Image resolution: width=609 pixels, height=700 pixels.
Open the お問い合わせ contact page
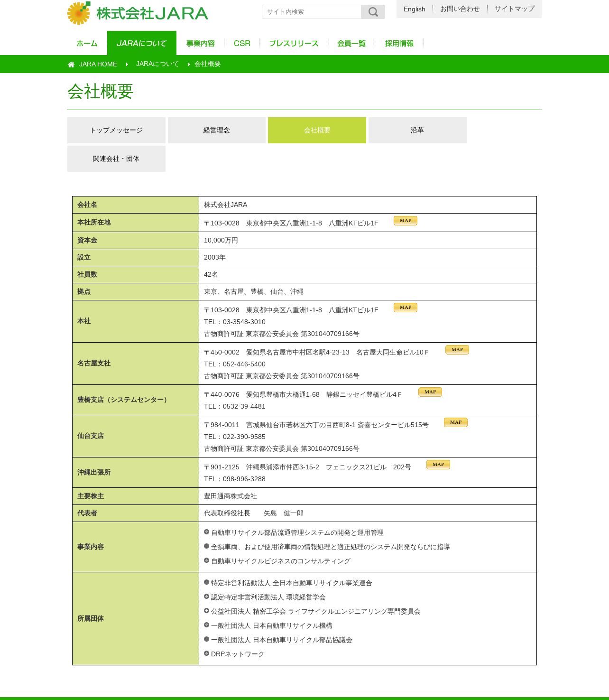[x=460, y=9]
